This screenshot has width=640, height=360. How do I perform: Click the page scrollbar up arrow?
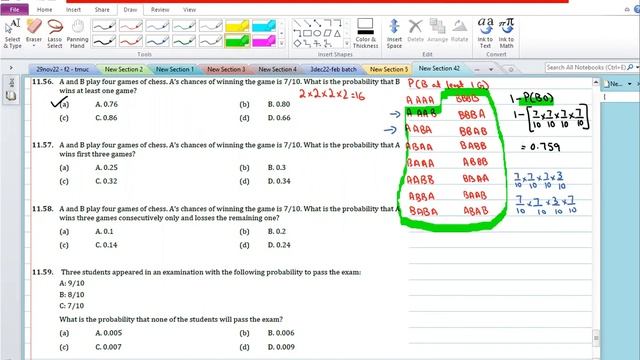(x=596, y=82)
